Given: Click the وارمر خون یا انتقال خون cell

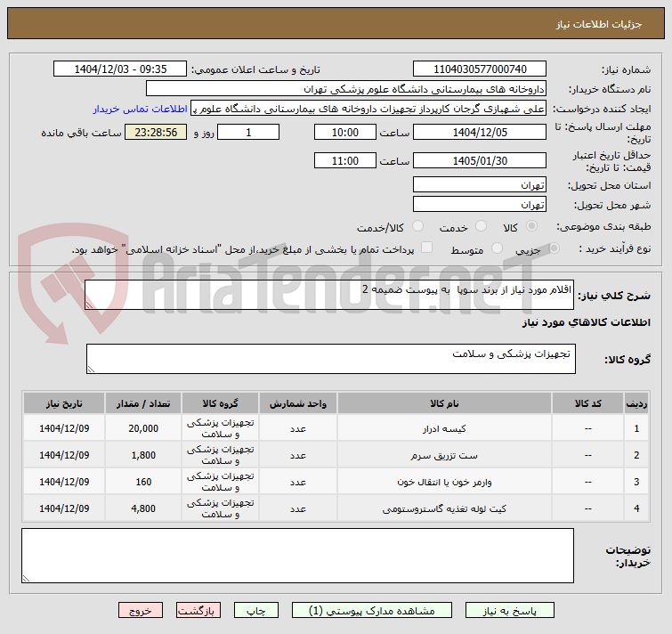Looking at the screenshot, I should (444, 482).
